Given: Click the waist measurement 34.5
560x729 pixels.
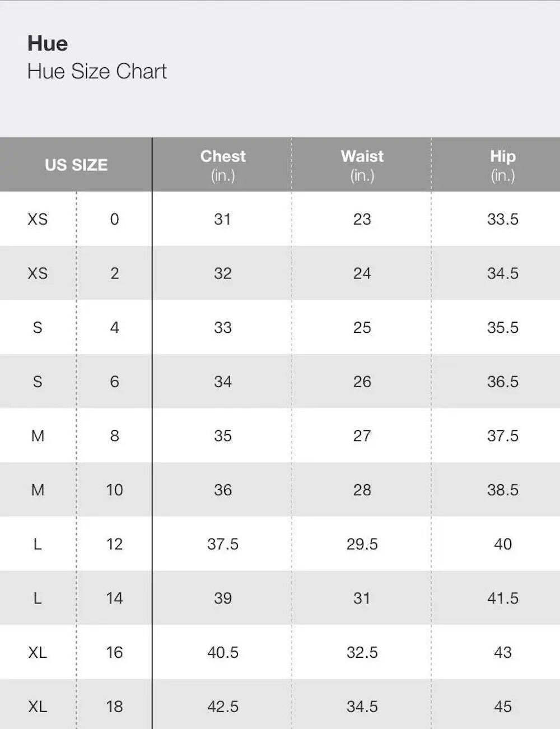Looking at the screenshot, I should pyautogui.click(x=362, y=707).
